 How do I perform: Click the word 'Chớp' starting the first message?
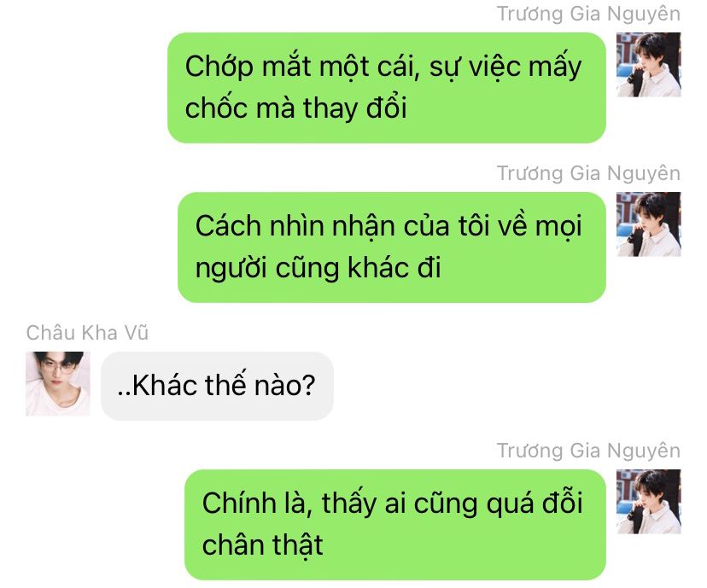pyautogui.click(x=219, y=67)
